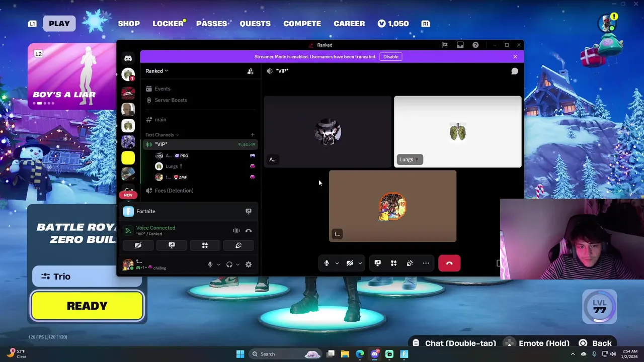The image size is (644, 362).
Task: Start an activity from the sidebar voice panel
Action: click(x=205, y=245)
